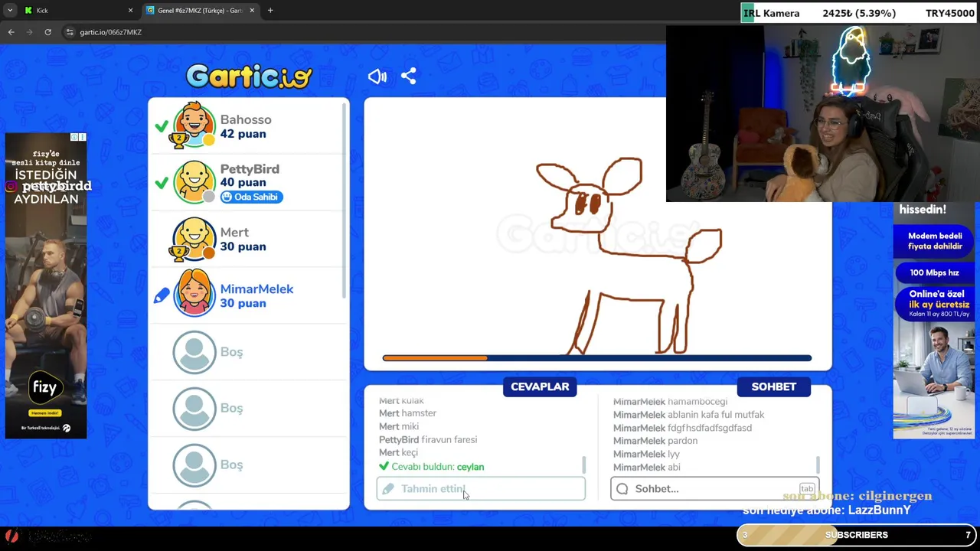980x551 pixels.
Task: Open the modem internet advertisement
Action: click(935, 320)
